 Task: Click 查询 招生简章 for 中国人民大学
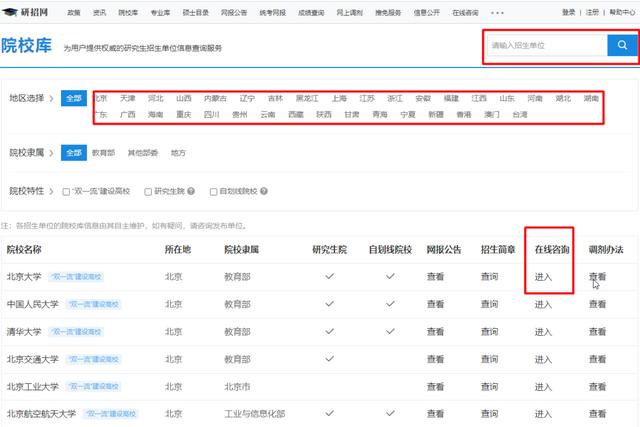pyautogui.click(x=489, y=304)
